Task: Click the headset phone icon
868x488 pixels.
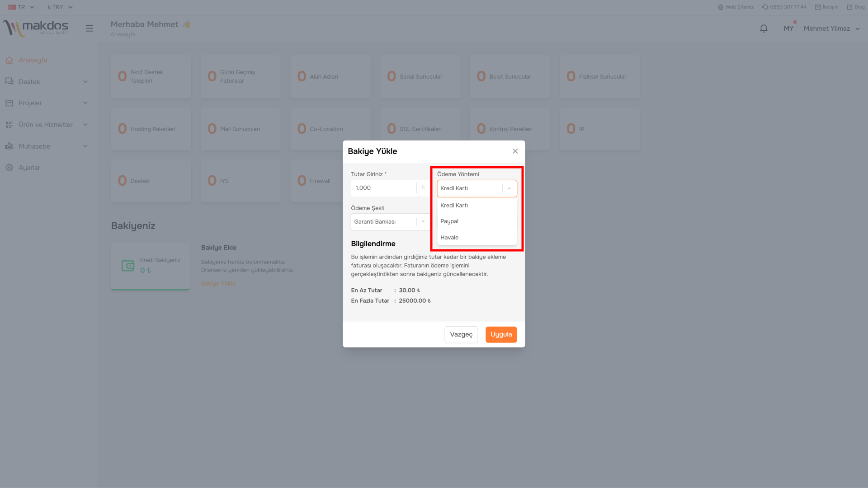Action: (x=765, y=7)
